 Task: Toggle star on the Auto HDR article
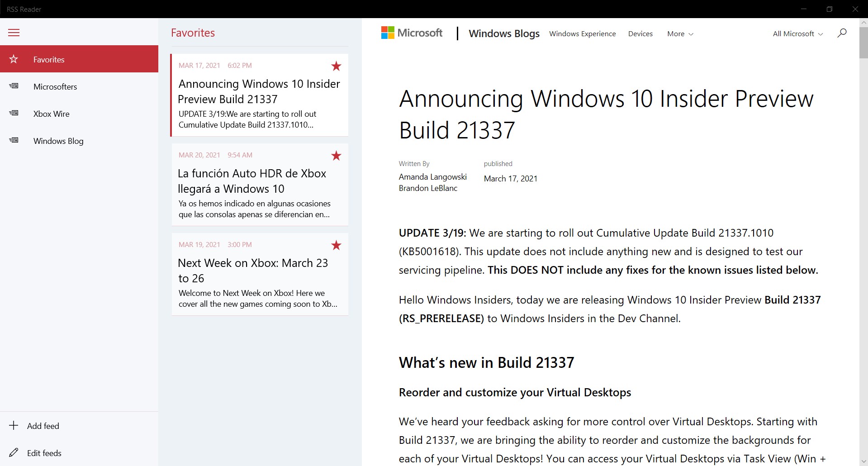pyautogui.click(x=336, y=156)
